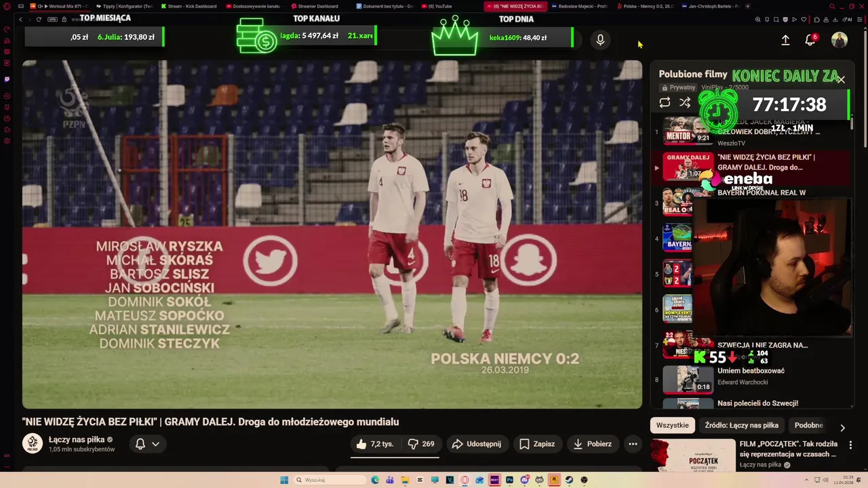Screen dimensions: 868x488
Task: Open Microsoft Teams from taskbar
Action: click(390, 480)
